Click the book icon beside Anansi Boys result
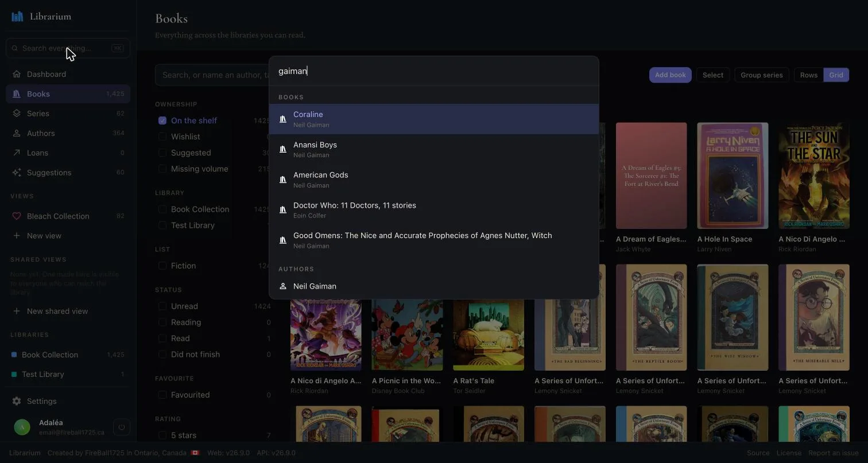 pos(283,149)
